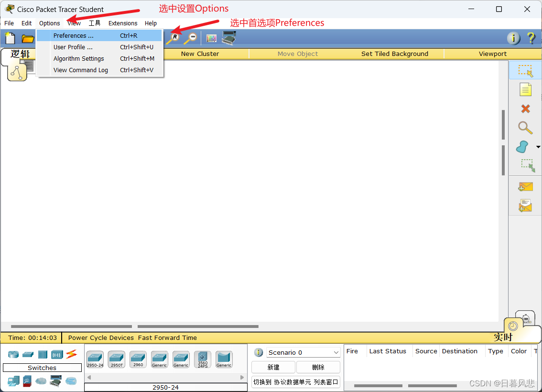542x392 pixels.
Task: Choose the Place Note tool
Action: click(525, 89)
